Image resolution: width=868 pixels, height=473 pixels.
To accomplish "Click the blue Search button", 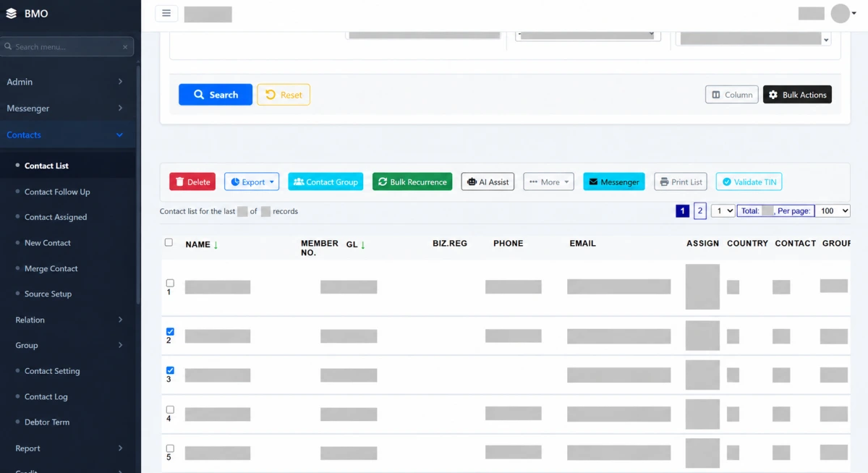I will 216,95.
